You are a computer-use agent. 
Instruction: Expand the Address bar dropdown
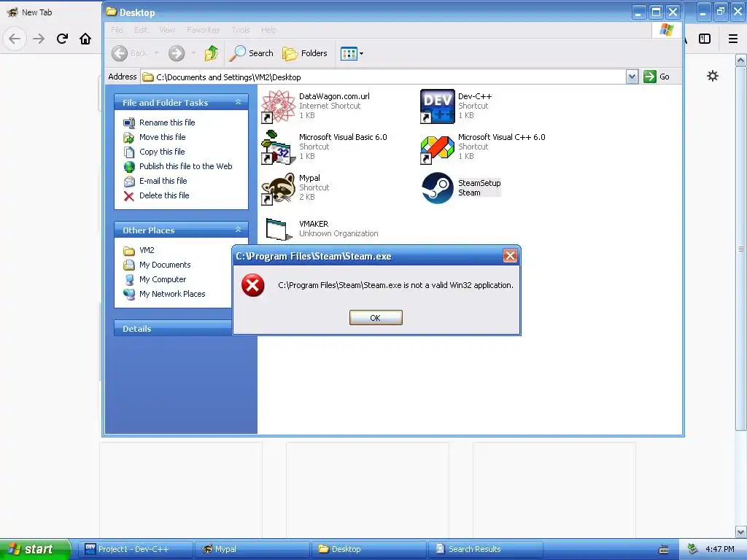tap(632, 77)
